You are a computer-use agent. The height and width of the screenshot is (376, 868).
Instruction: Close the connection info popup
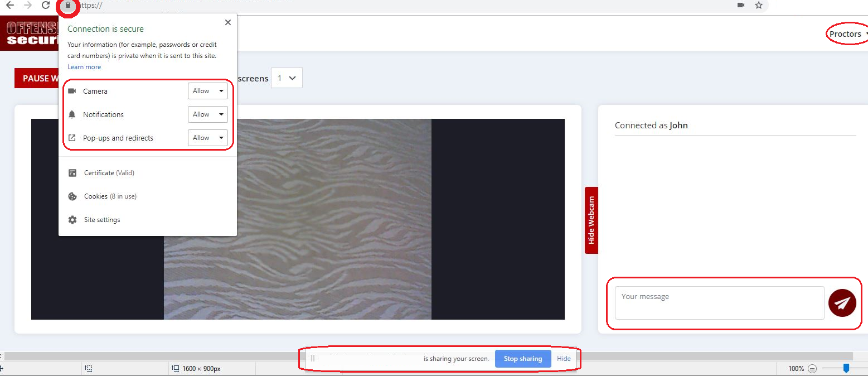[x=227, y=22]
